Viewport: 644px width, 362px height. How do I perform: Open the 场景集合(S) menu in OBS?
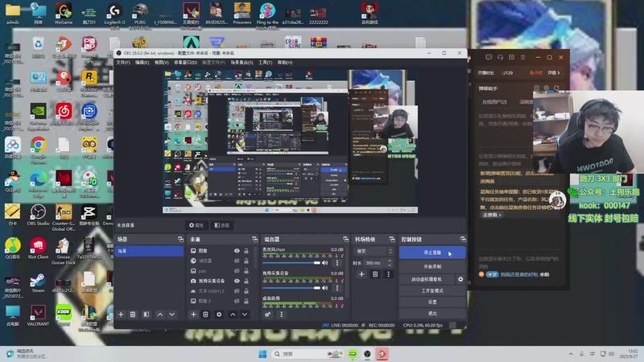point(242,63)
